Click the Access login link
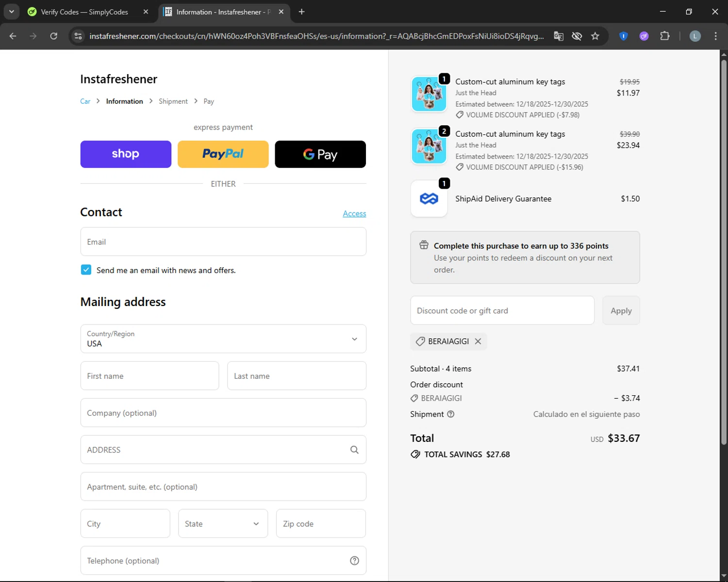Image resolution: width=728 pixels, height=582 pixels. [x=354, y=213]
